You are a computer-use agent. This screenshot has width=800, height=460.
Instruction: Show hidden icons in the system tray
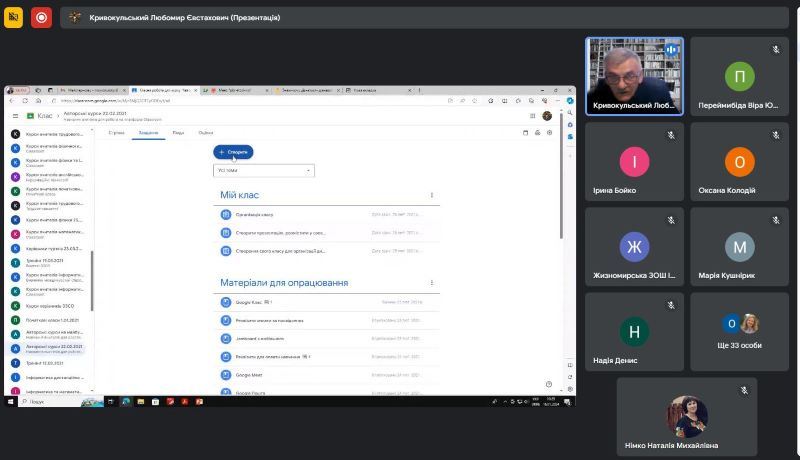coord(505,402)
